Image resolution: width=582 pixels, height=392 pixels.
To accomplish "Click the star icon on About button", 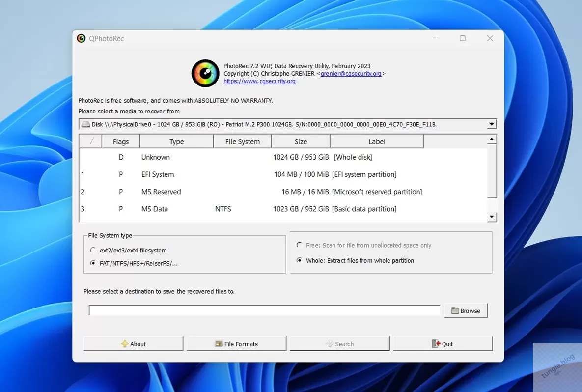I will [125, 344].
